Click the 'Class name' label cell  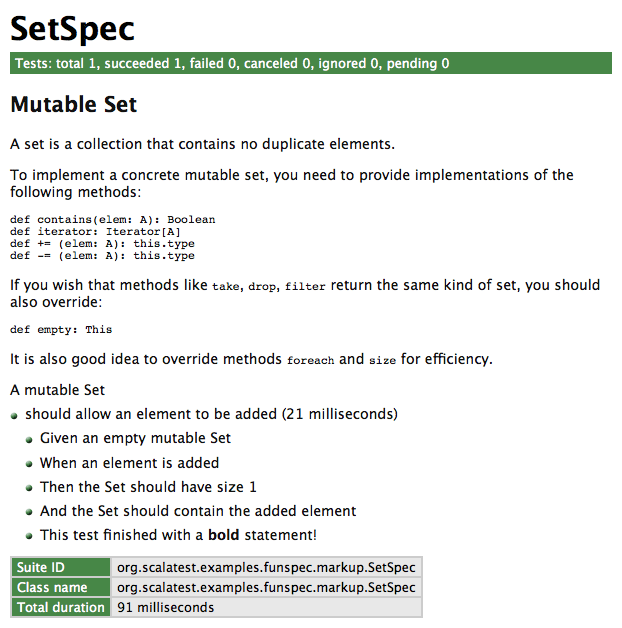[60, 588]
